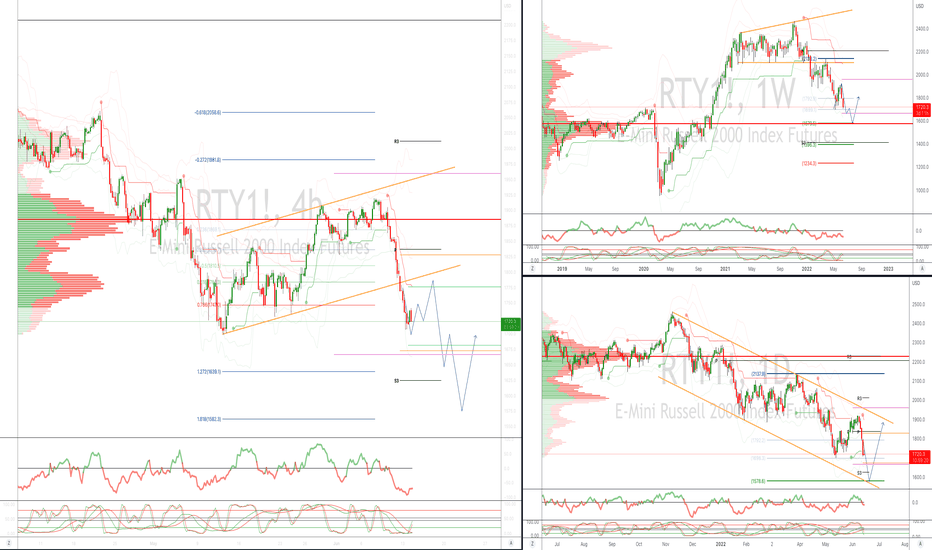Click the 2020 label on the 1W time axis
The image size is (932, 550).
point(643,269)
